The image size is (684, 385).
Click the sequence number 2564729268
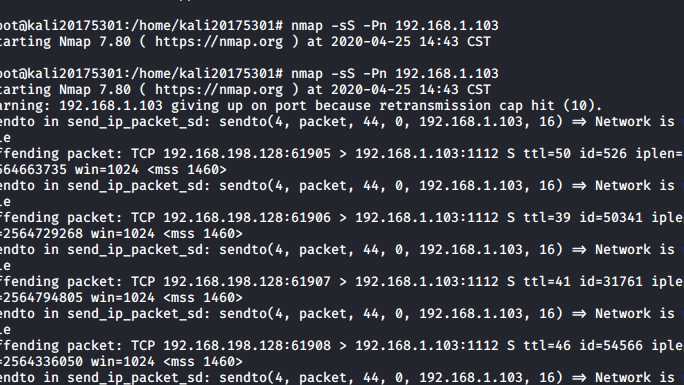point(43,234)
